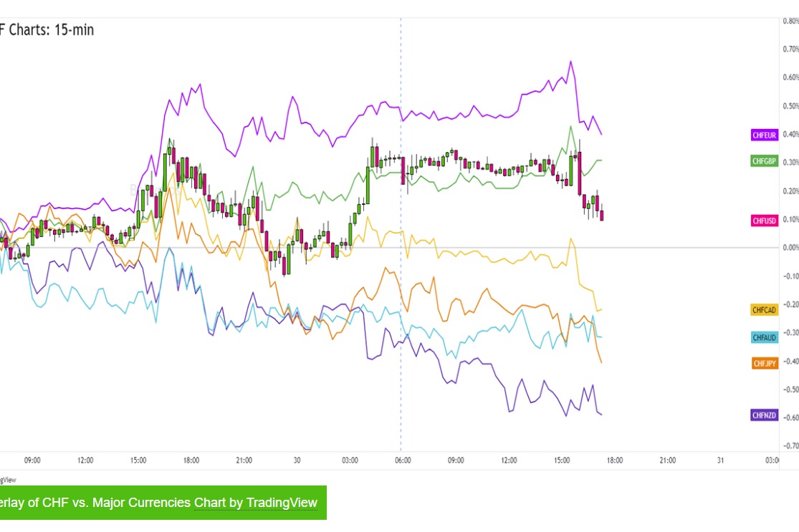Click the 06:00 label under dashed line
Viewport: 799px width, 532px height.
click(403, 460)
